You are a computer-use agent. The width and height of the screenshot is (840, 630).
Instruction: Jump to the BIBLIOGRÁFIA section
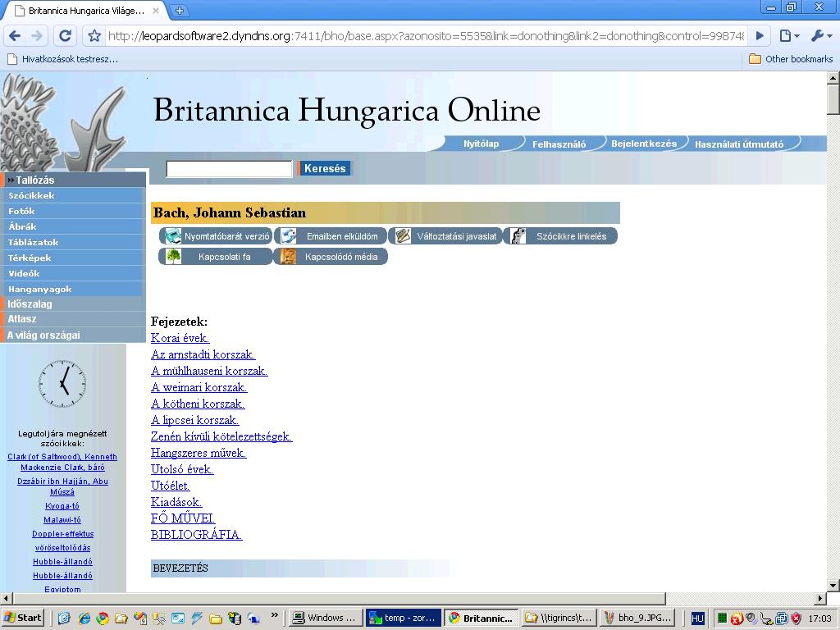pos(197,535)
